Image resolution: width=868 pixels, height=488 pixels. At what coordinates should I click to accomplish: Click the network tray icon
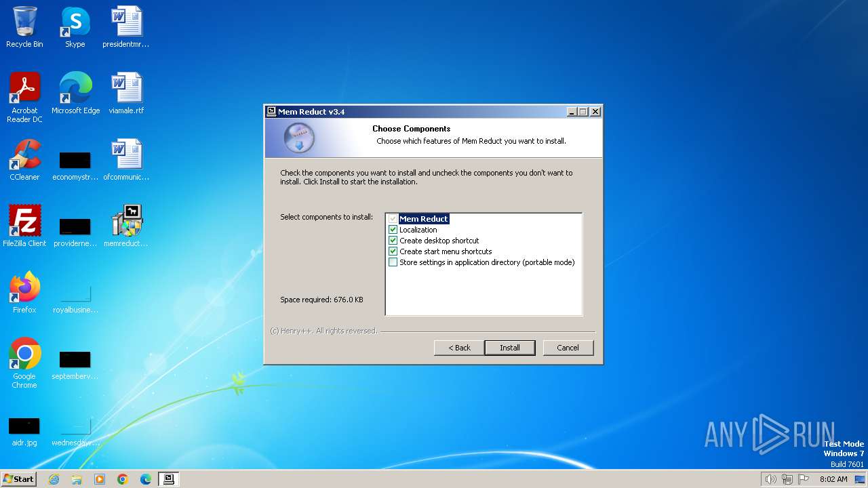(787, 479)
